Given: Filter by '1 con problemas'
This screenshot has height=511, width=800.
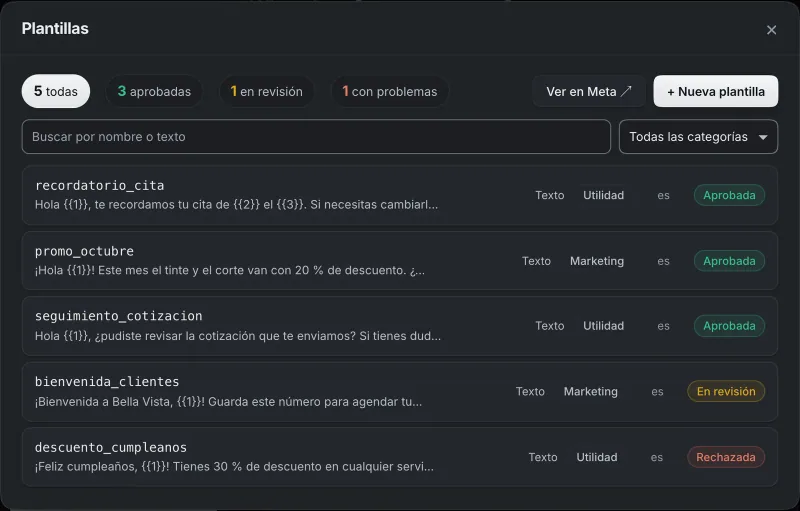Looking at the screenshot, I should [390, 91].
